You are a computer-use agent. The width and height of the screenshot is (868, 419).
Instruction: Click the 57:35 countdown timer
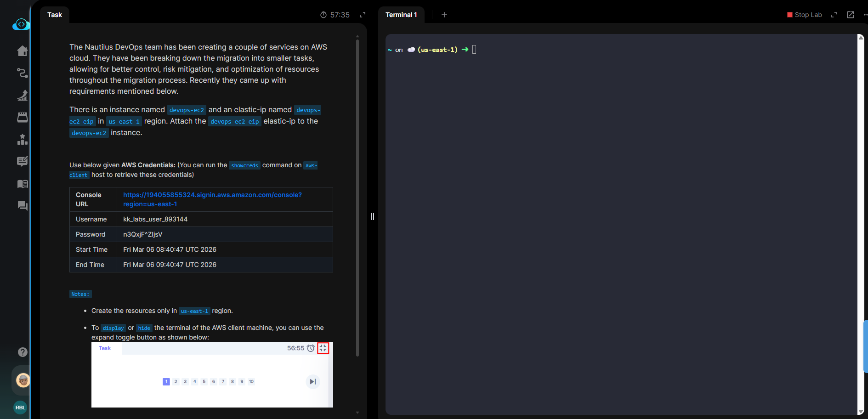click(x=340, y=15)
